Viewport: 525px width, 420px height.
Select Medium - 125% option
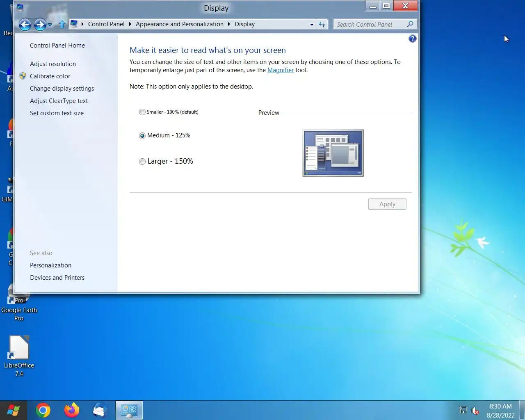pyautogui.click(x=164, y=135)
